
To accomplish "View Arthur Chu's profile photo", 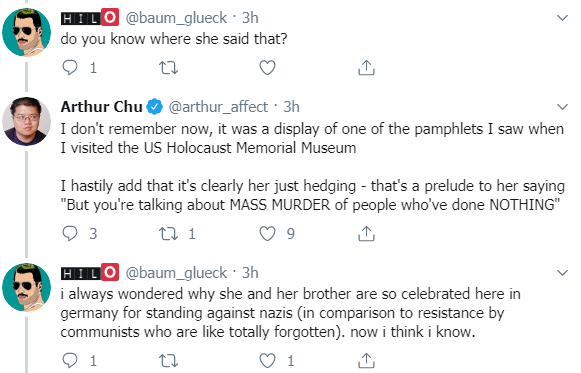I will coord(26,121).
